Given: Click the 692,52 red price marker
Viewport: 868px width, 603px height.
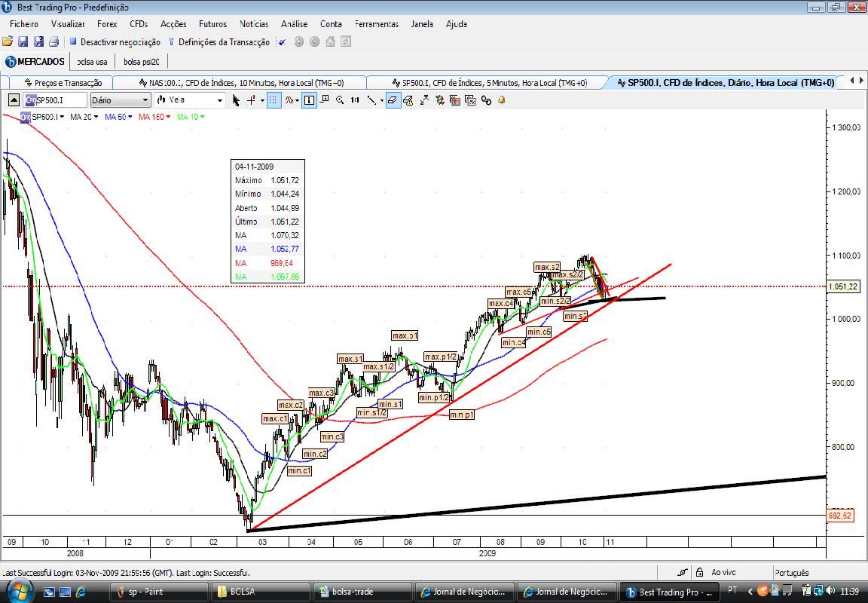Looking at the screenshot, I should pos(840,516).
